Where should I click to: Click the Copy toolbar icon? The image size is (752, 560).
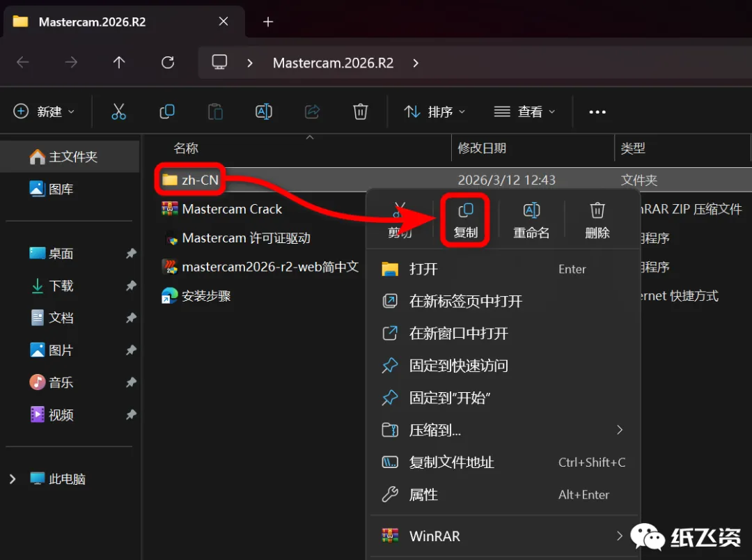(167, 112)
